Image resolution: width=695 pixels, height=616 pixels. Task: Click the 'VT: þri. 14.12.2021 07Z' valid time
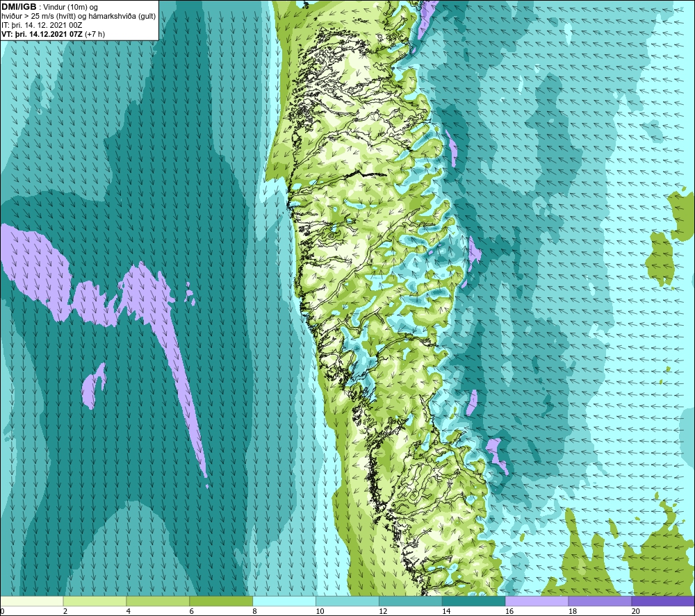point(42,34)
